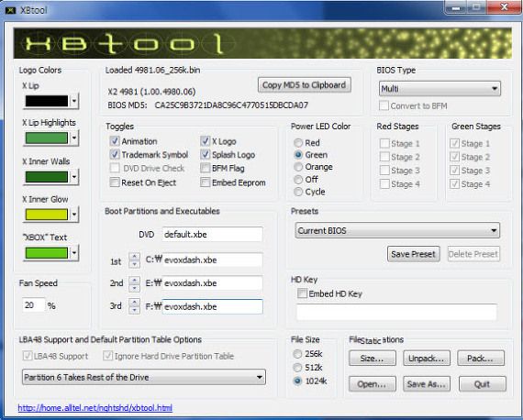
Task: Select Red power LED color
Action: point(298,143)
